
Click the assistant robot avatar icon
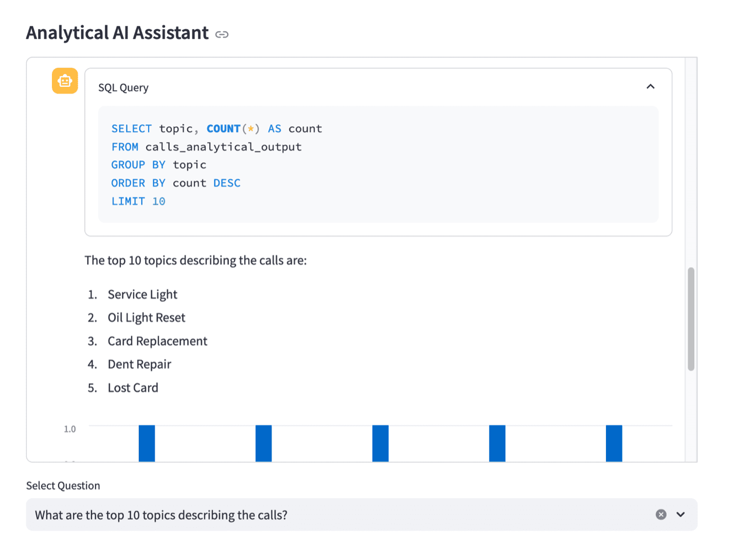point(65,81)
